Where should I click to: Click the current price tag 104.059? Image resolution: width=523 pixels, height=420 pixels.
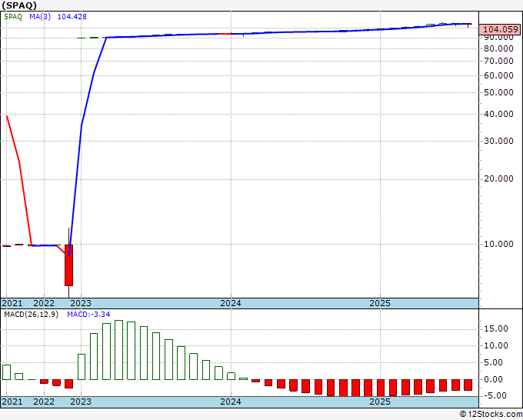pos(501,29)
